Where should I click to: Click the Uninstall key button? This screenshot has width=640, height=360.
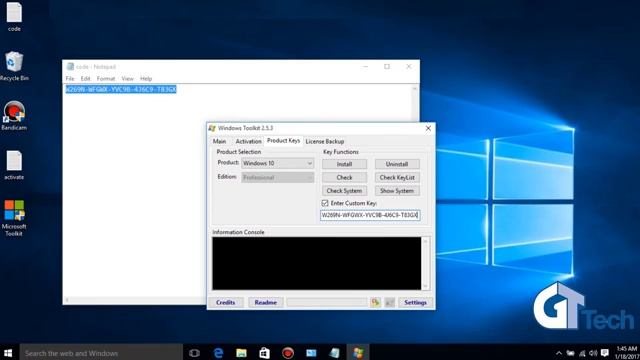pyautogui.click(x=397, y=164)
